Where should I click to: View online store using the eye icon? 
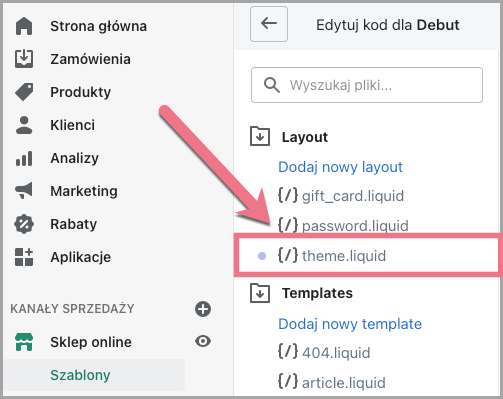coord(203,341)
